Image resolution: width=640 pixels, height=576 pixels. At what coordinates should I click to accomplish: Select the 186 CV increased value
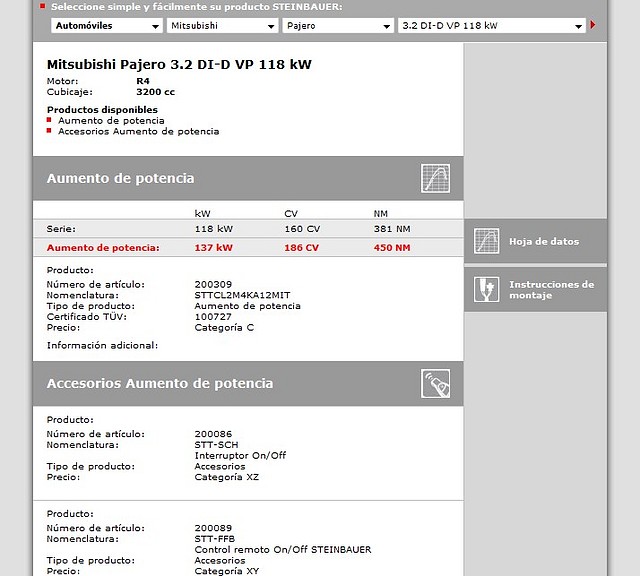click(x=302, y=248)
